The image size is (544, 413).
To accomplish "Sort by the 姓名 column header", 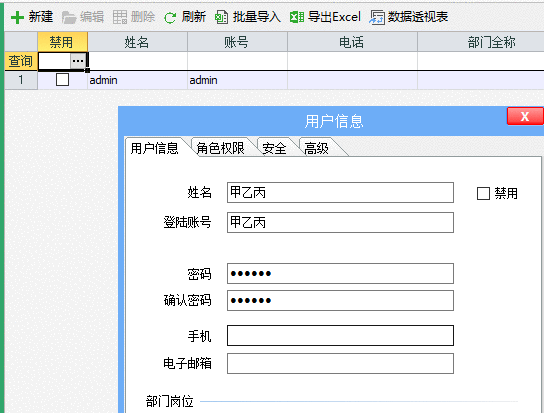I will pos(137,42).
